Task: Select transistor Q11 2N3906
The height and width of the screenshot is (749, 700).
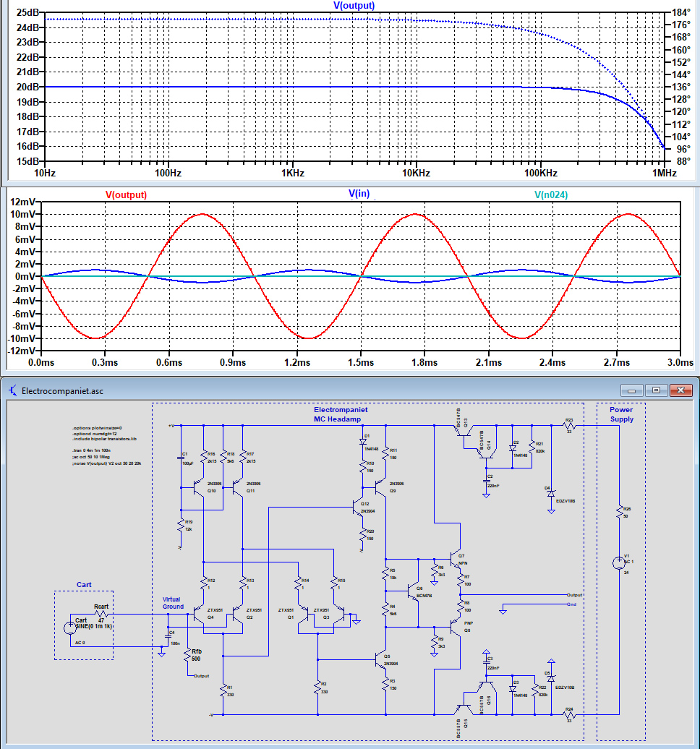Action: (x=237, y=488)
